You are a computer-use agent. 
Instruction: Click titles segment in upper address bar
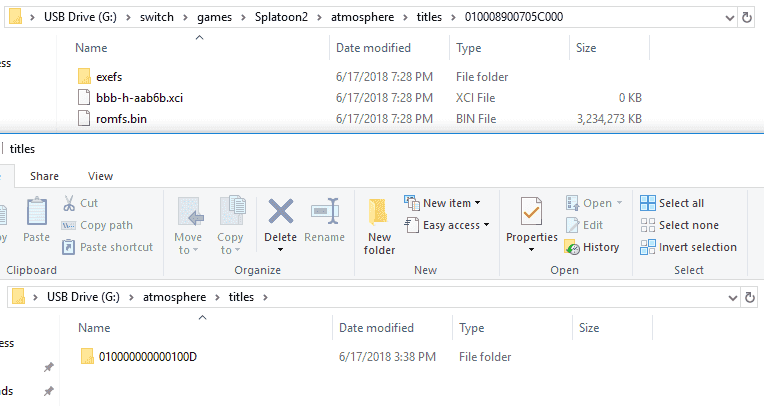coord(429,17)
